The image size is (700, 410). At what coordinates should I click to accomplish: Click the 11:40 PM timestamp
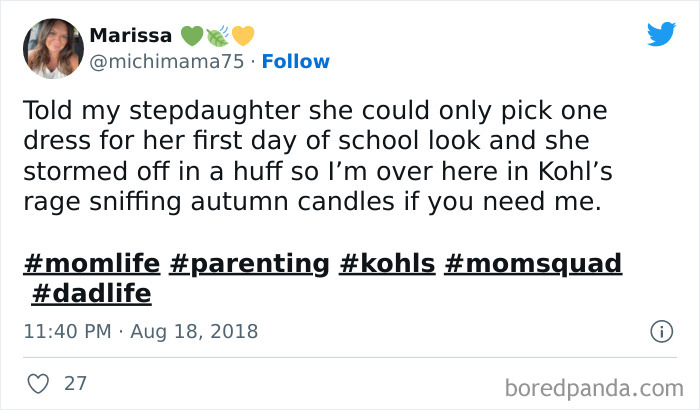65,330
